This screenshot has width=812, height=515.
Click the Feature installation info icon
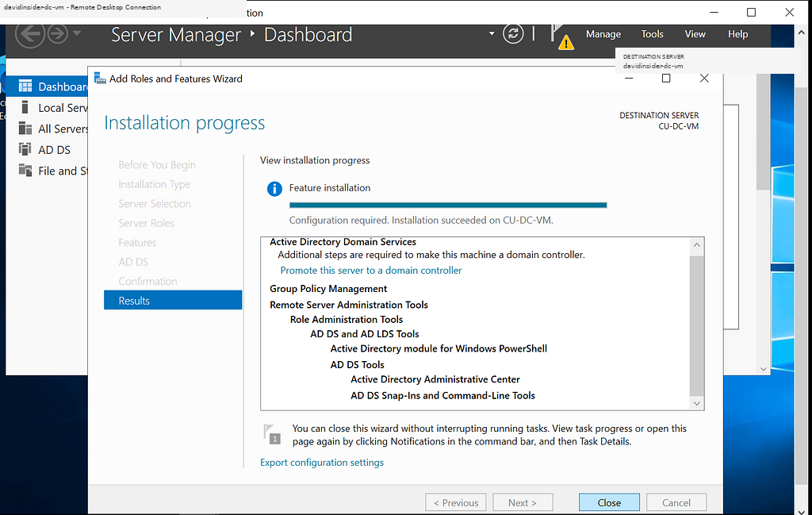pos(274,189)
